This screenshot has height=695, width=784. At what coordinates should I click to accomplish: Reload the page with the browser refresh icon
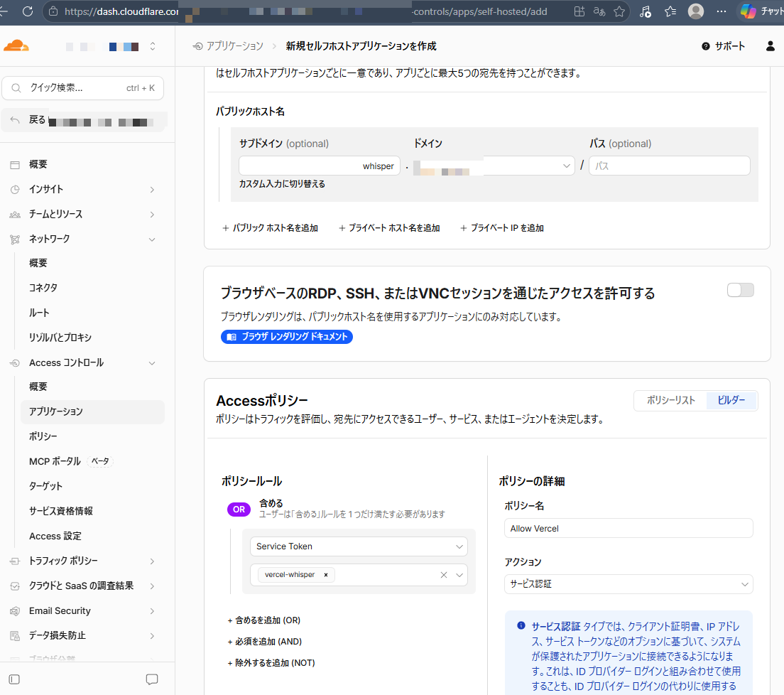(28, 11)
